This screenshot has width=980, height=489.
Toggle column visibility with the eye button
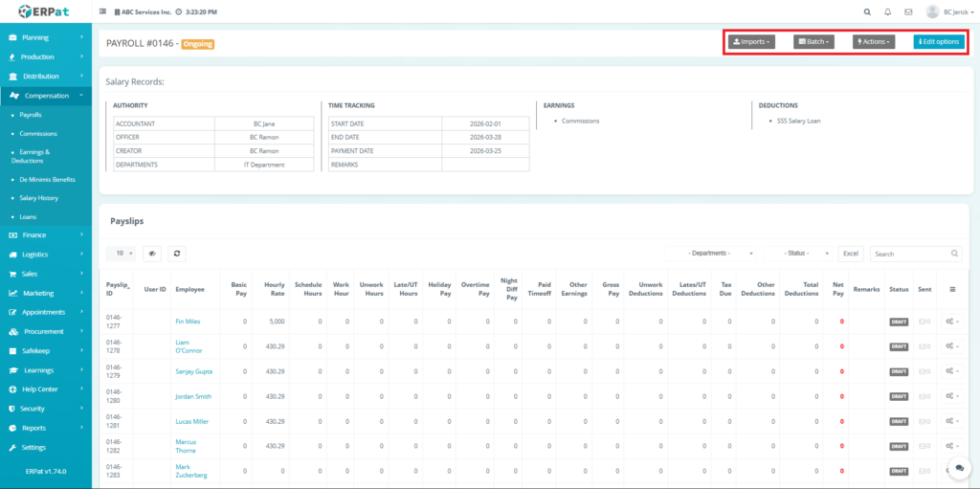[151, 254]
